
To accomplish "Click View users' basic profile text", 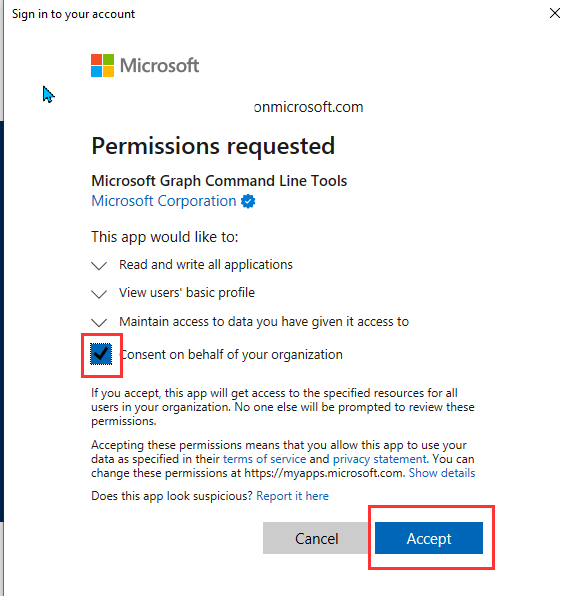I will pos(187,293).
